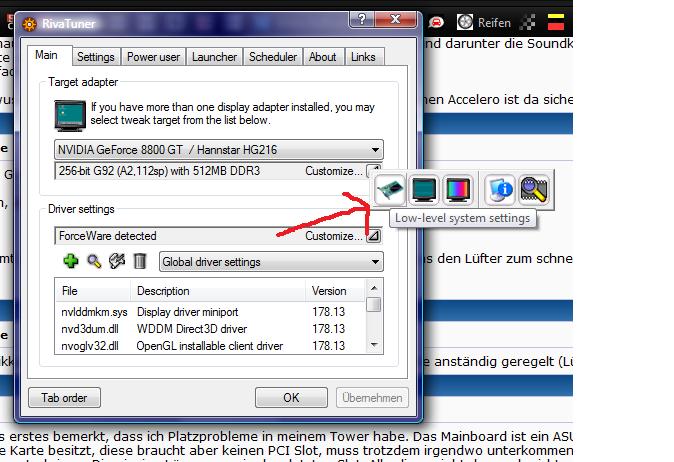This screenshot has height=462, width=674.
Task: Click the RivaTuner gear title bar icon
Action: 30,24
